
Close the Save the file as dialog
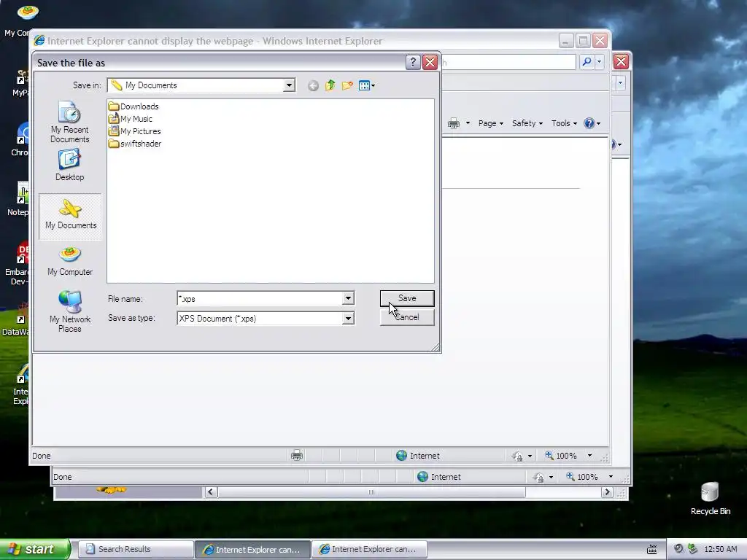(430, 63)
